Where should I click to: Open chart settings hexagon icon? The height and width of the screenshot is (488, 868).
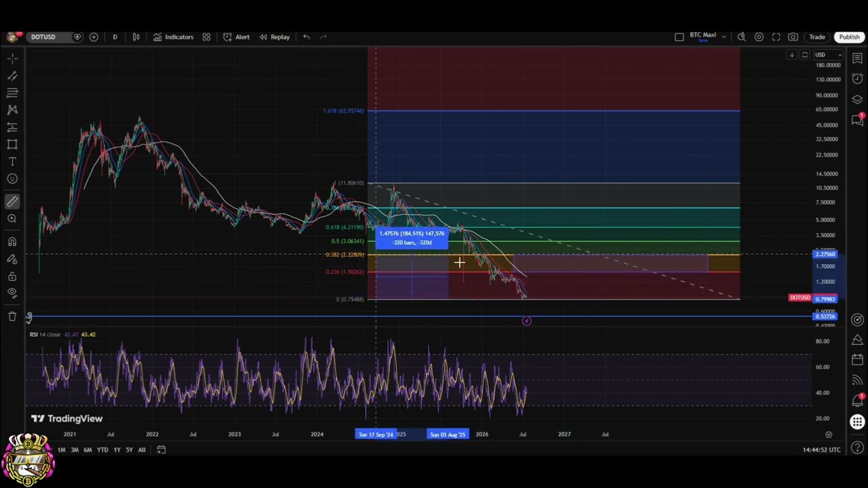759,37
